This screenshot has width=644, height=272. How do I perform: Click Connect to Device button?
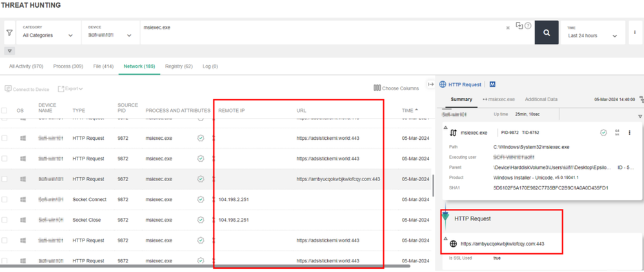[x=26, y=89]
